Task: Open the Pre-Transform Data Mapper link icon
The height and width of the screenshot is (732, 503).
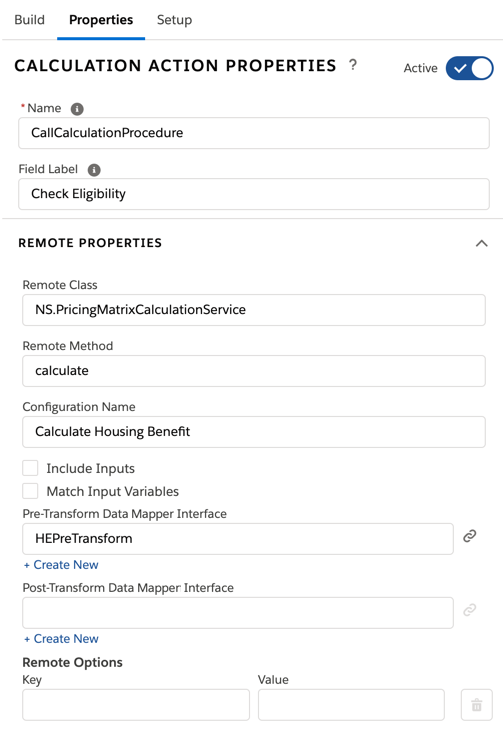Action: pos(469,536)
